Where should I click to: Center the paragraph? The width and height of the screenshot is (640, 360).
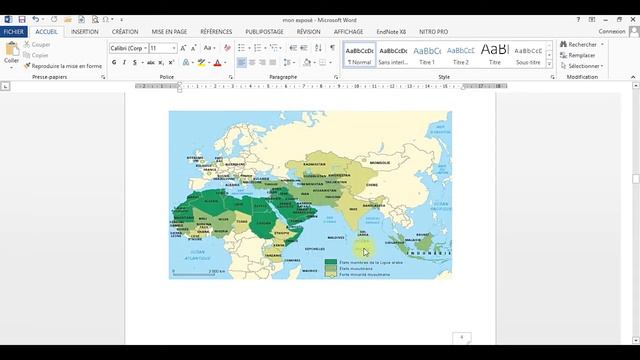pyautogui.click(x=252, y=62)
